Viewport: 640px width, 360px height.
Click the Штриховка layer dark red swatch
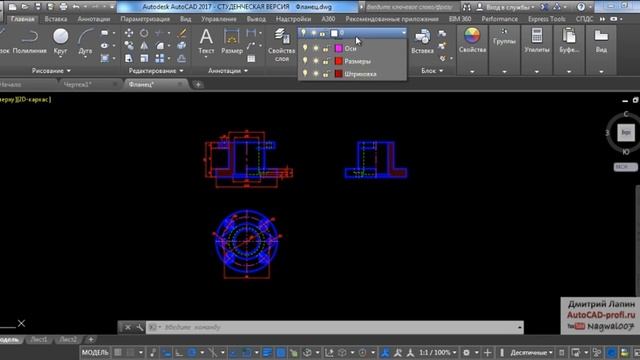point(338,73)
